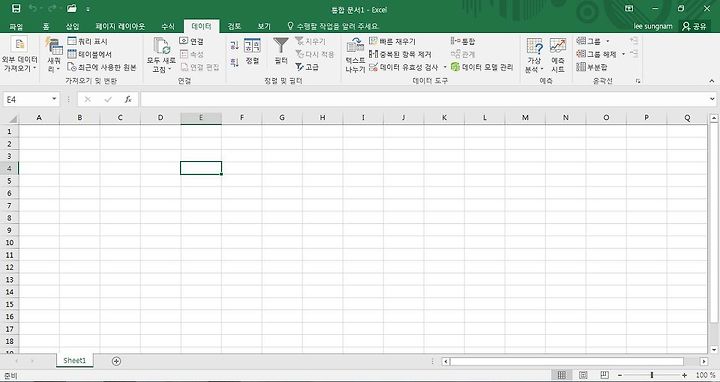Switch to the 수식 tab
Screen dimensions: 720x382
[168, 27]
